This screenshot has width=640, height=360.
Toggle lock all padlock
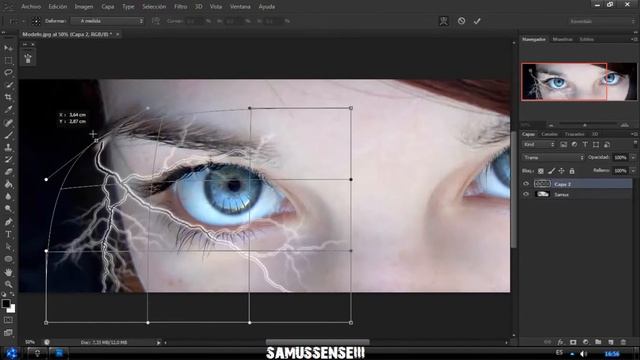pyautogui.click(x=572, y=171)
